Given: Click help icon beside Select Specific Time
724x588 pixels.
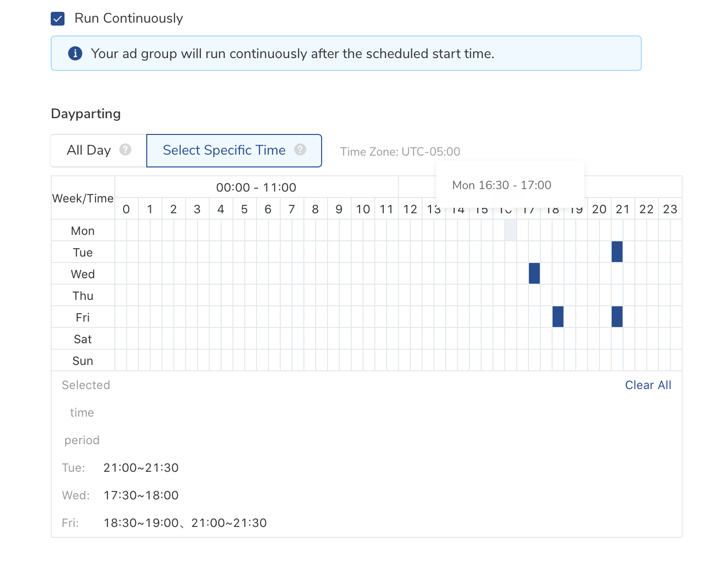Looking at the screenshot, I should coord(300,150).
